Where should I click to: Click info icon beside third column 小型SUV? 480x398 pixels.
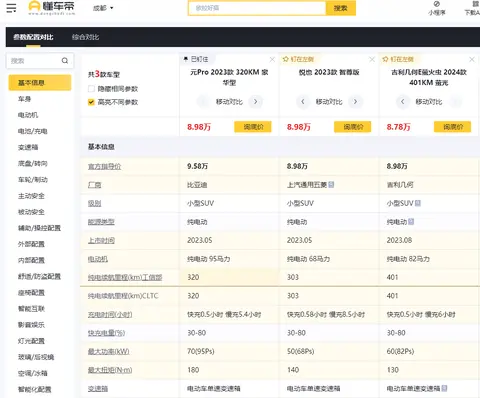tap(418, 203)
